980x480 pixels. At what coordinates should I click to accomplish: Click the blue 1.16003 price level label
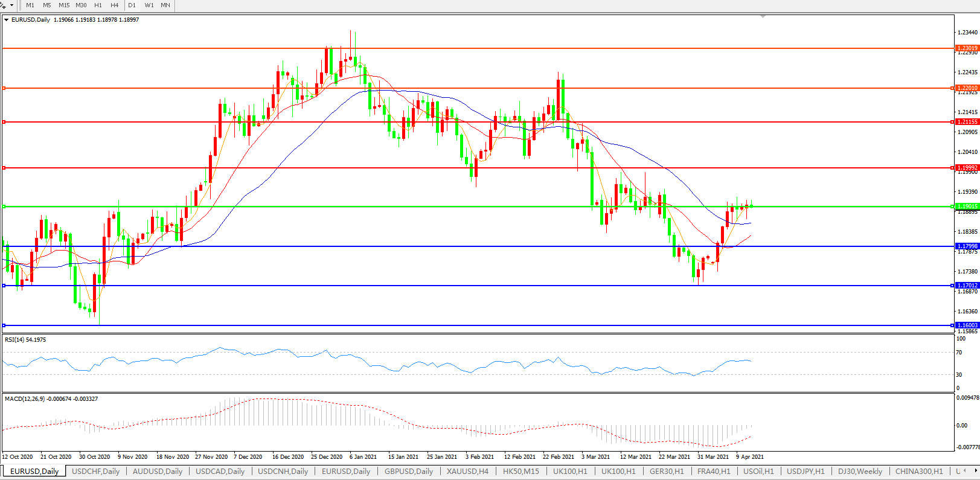click(x=967, y=325)
